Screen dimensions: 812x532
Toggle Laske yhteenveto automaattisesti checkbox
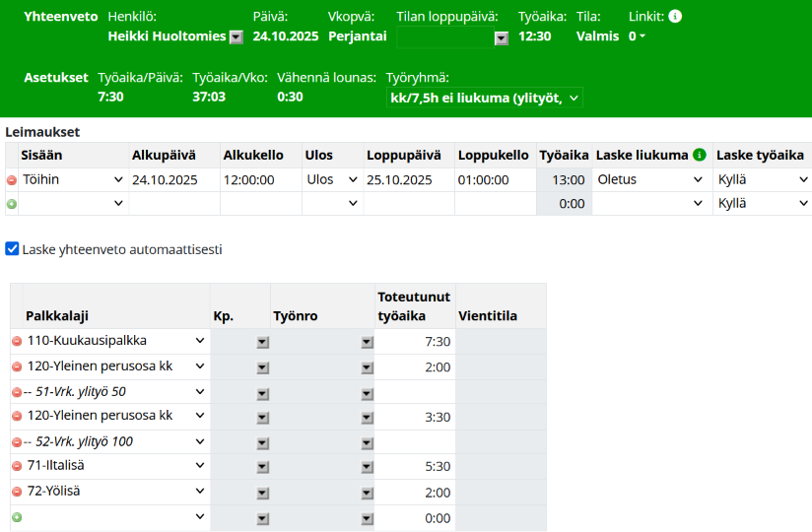[13, 249]
